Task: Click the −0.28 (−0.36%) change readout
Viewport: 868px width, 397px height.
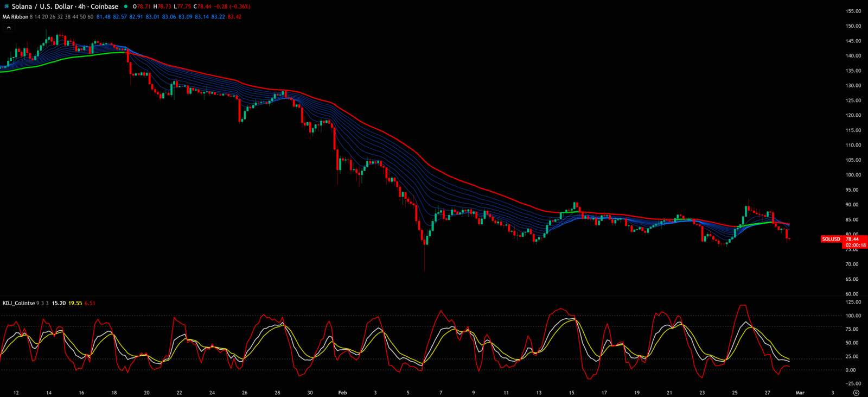Action: (x=232, y=7)
